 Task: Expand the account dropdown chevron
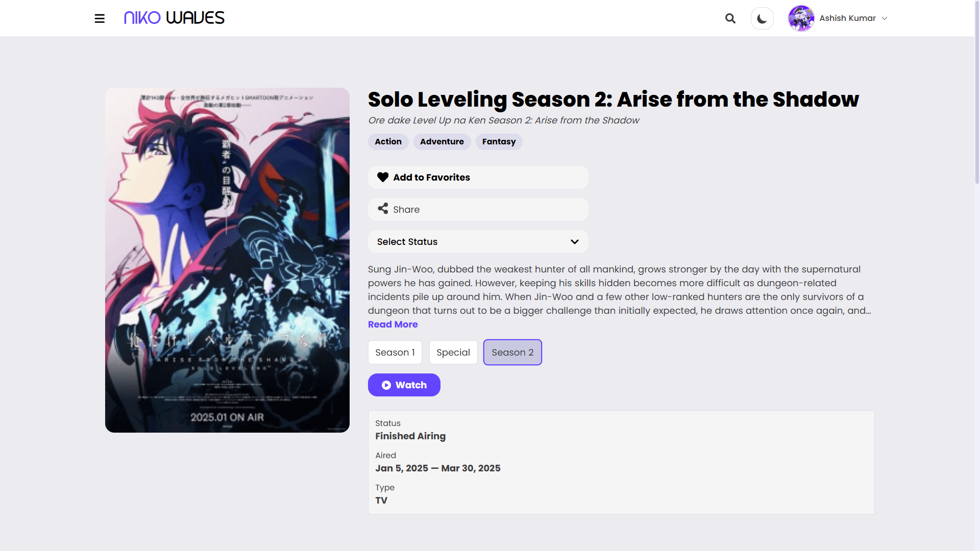coord(885,18)
